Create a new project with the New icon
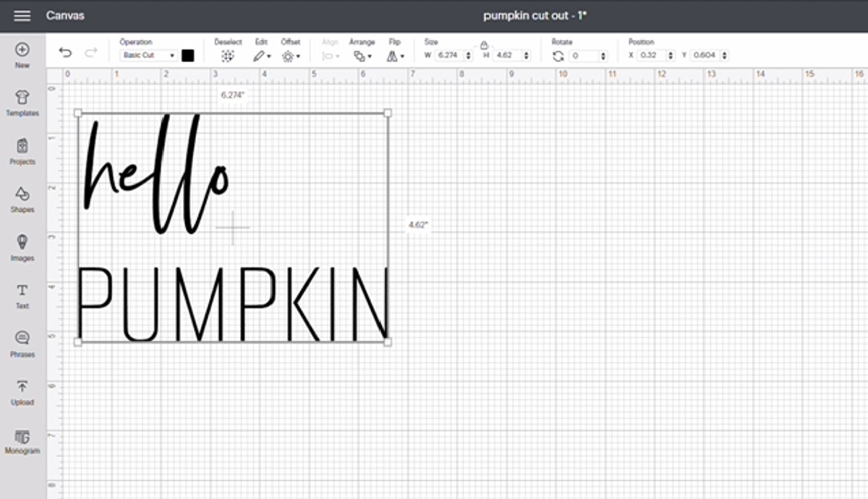The height and width of the screenshot is (499, 868). click(x=22, y=51)
